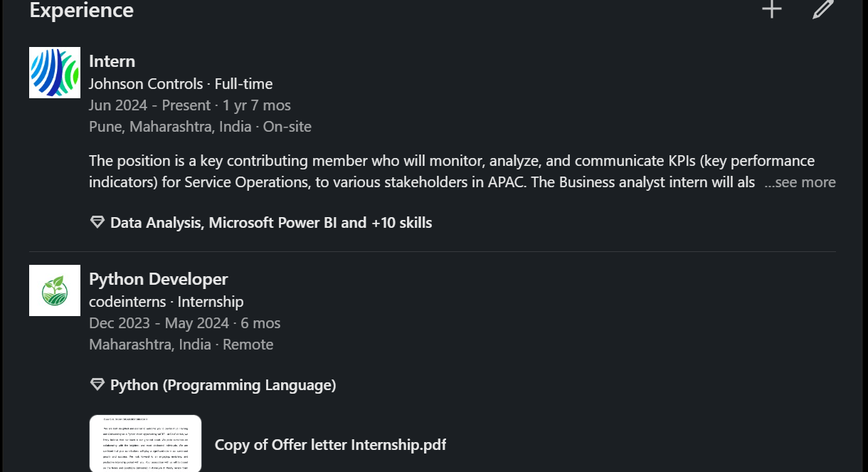Click the Experience section heading
Viewport: 868px width, 472px height.
coord(81,11)
